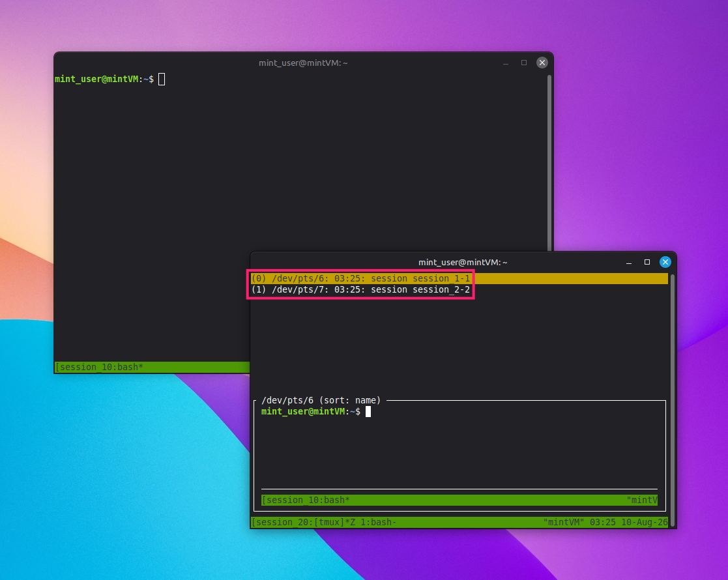Select client row (0) /dev/pts/6 session_1-1
Screen dimensions: 728x580
point(459,279)
